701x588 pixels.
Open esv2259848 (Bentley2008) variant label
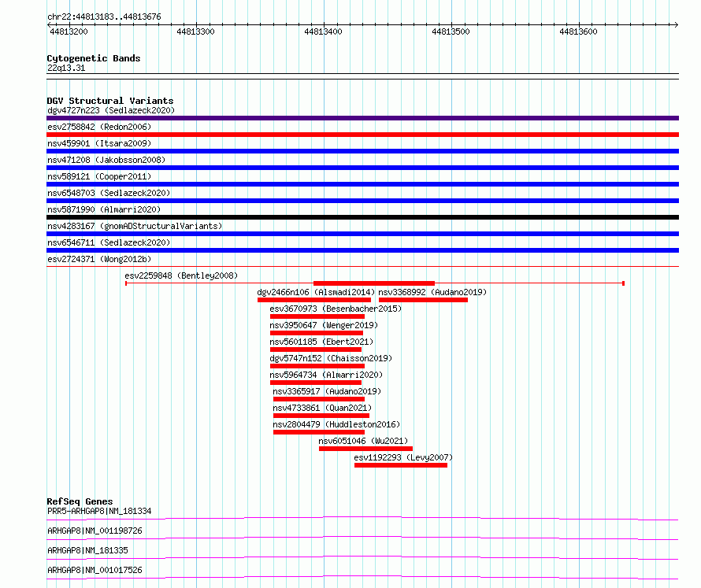pyautogui.click(x=181, y=276)
